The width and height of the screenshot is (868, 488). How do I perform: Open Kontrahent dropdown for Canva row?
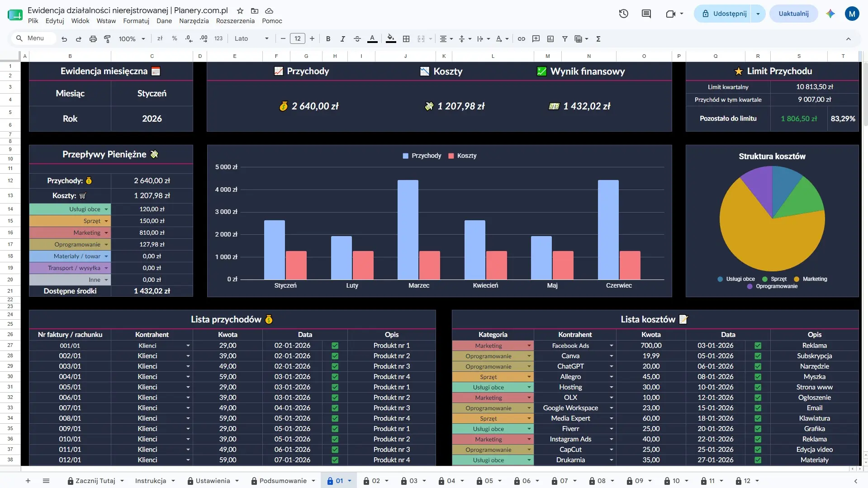tap(611, 356)
